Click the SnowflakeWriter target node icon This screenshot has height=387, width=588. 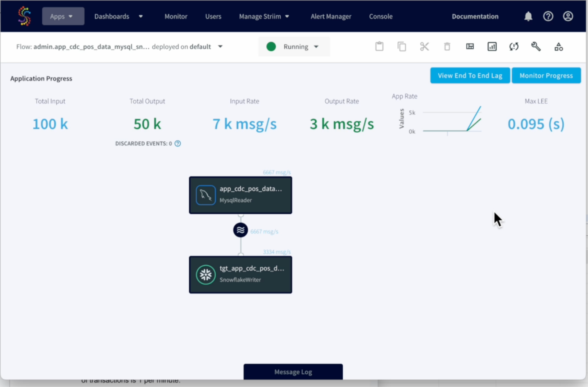206,274
